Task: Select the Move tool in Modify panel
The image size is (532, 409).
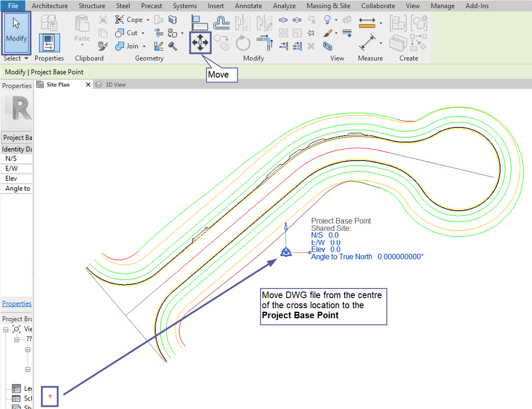Action: pyautogui.click(x=200, y=43)
